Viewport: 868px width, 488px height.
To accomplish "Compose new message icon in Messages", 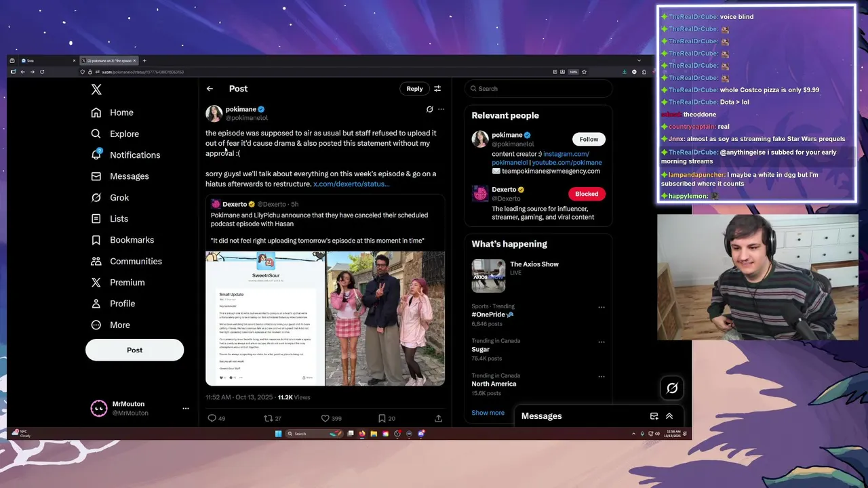I will 654,416.
